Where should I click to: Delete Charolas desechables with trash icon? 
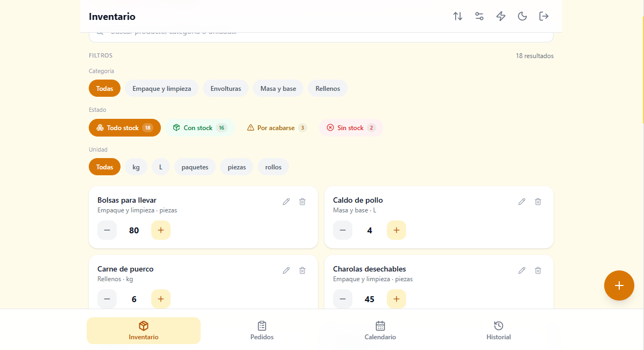538,270
